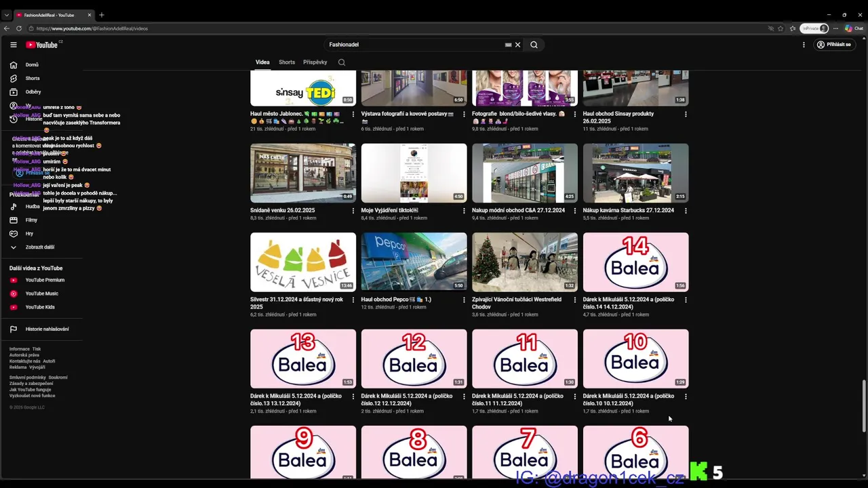Click Smluvní podmínky footer link

click(28, 378)
